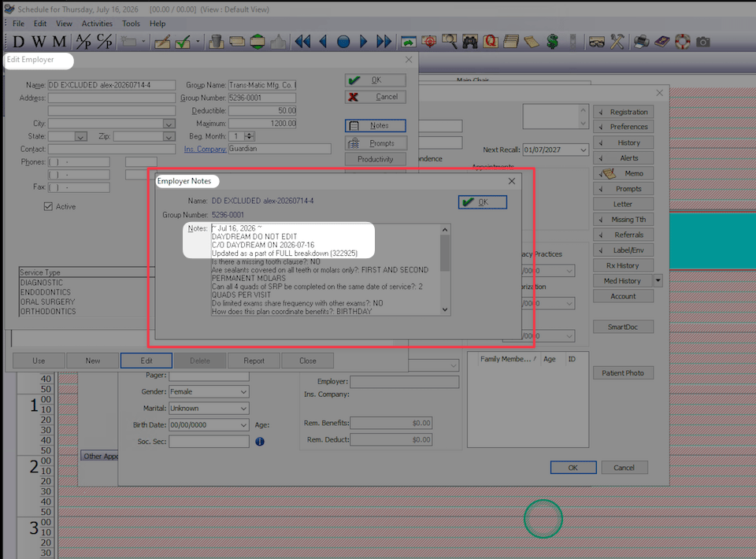The height and width of the screenshot is (559, 756).
Task: Open the Tools menu
Action: click(131, 24)
